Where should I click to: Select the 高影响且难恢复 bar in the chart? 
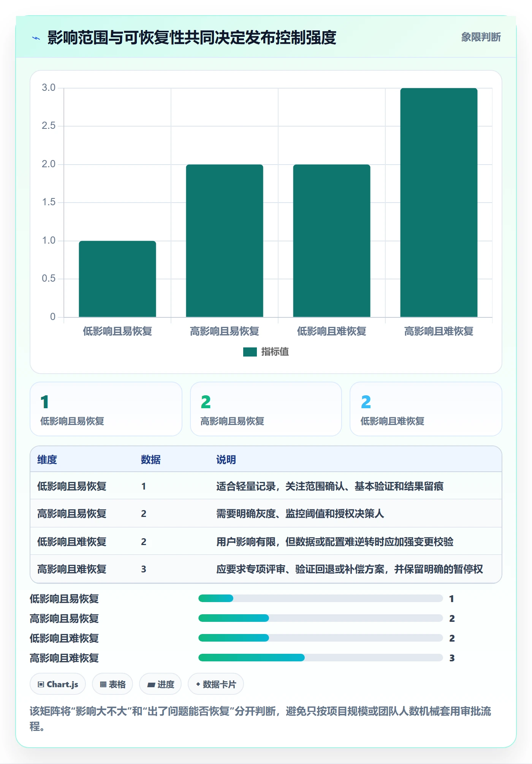pyautogui.click(x=439, y=203)
